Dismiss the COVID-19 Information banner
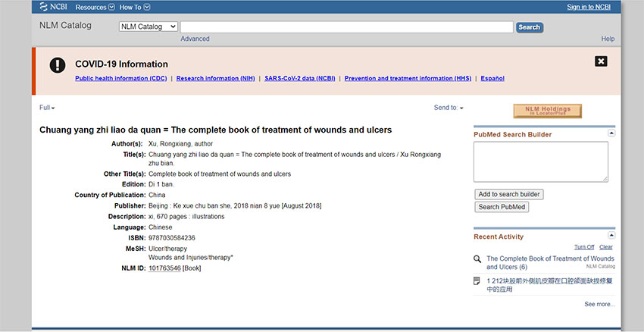Viewport: 644px width, 332px height. 601,61
